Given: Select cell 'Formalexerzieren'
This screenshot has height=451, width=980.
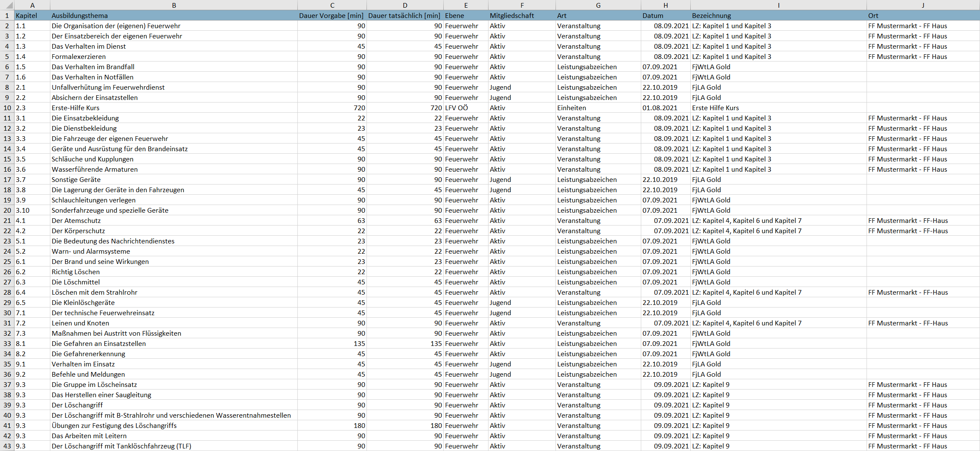Looking at the screenshot, I should pos(174,56).
